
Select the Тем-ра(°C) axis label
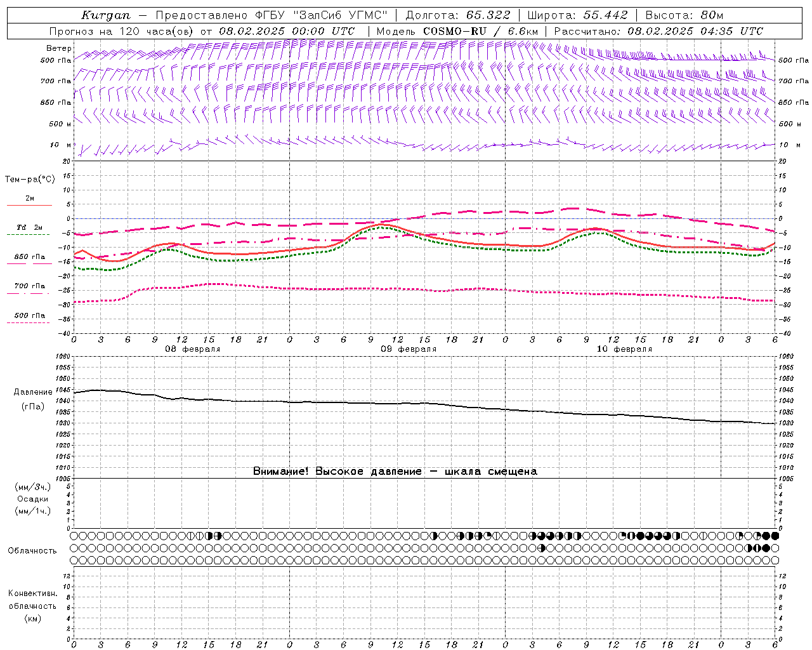[x=30, y=179]
